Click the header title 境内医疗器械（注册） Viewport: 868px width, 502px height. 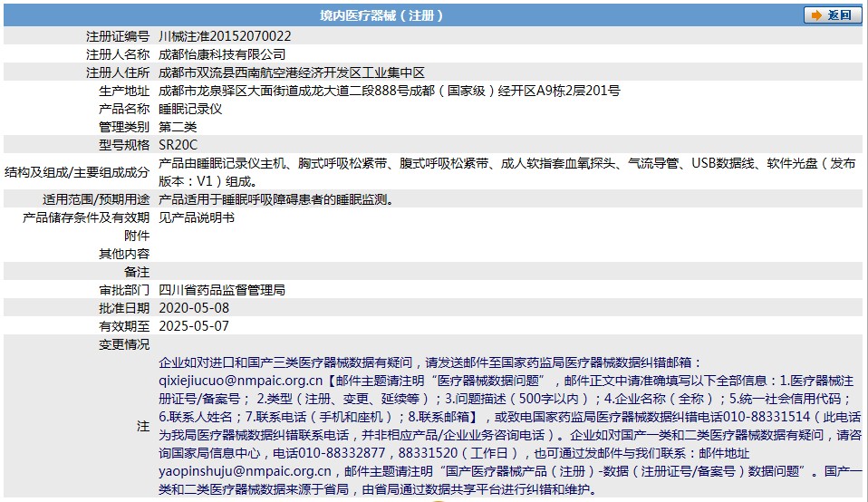[x=381, y=15]
